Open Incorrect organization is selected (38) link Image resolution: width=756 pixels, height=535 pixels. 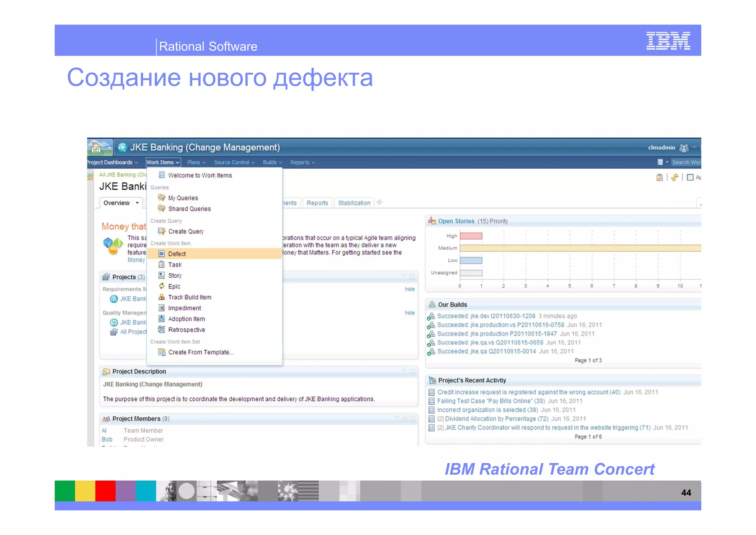tap(488, 410)
